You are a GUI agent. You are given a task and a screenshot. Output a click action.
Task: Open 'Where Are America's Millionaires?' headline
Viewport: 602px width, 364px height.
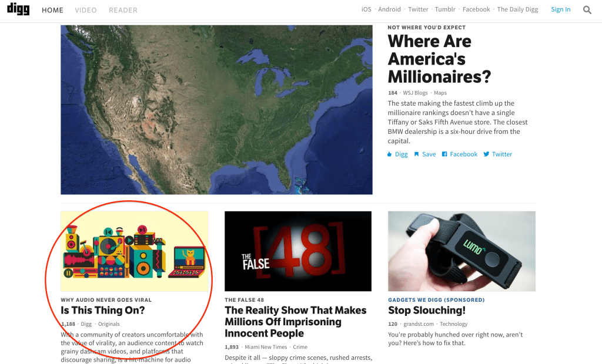coord(439,59)
